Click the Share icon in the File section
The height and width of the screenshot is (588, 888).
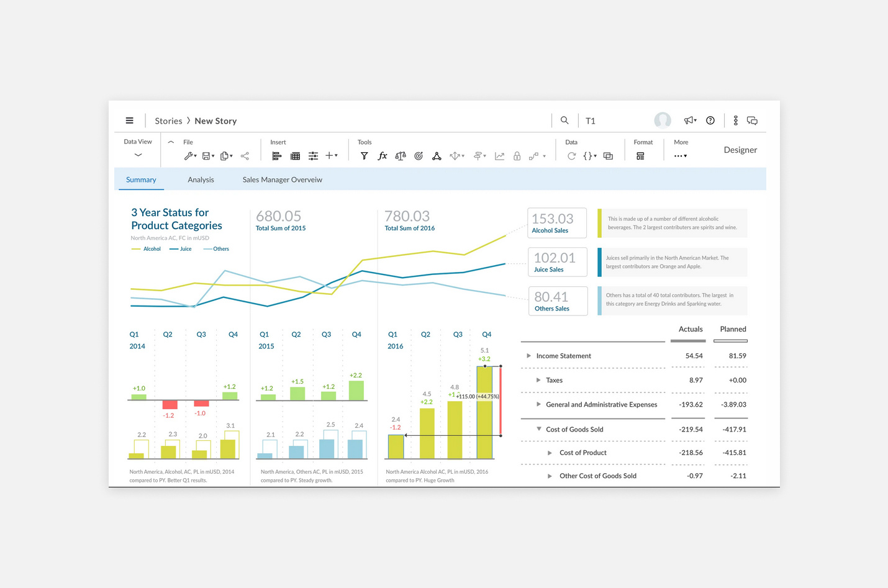tap(245, 156)
